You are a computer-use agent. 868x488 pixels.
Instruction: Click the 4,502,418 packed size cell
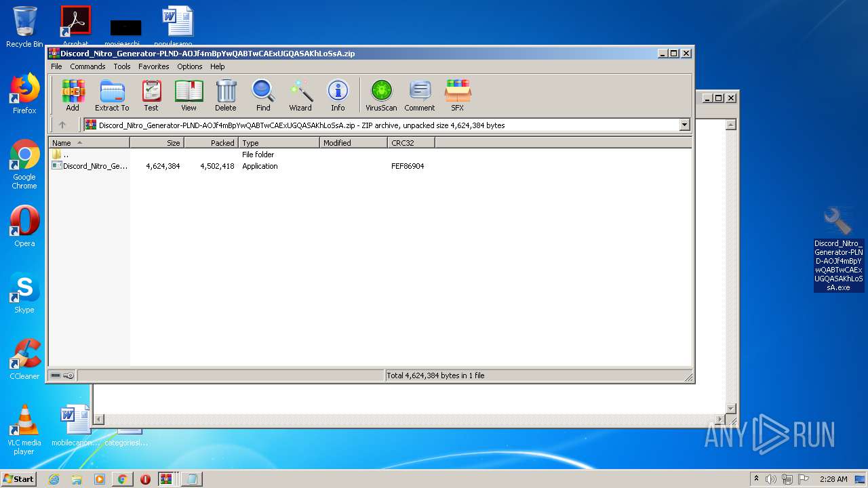pyautogui.click(x=217, y=166)
